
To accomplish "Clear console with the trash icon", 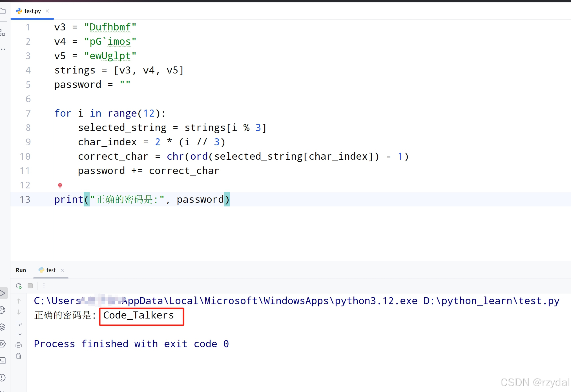I will pyautogui.click(x=19, y=356).
